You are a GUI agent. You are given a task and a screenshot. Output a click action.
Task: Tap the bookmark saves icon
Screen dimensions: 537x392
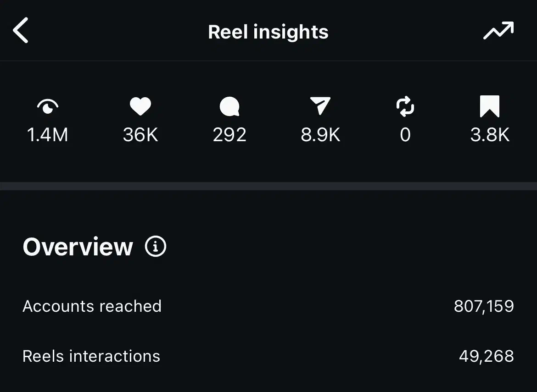click(x=489, y=106)
